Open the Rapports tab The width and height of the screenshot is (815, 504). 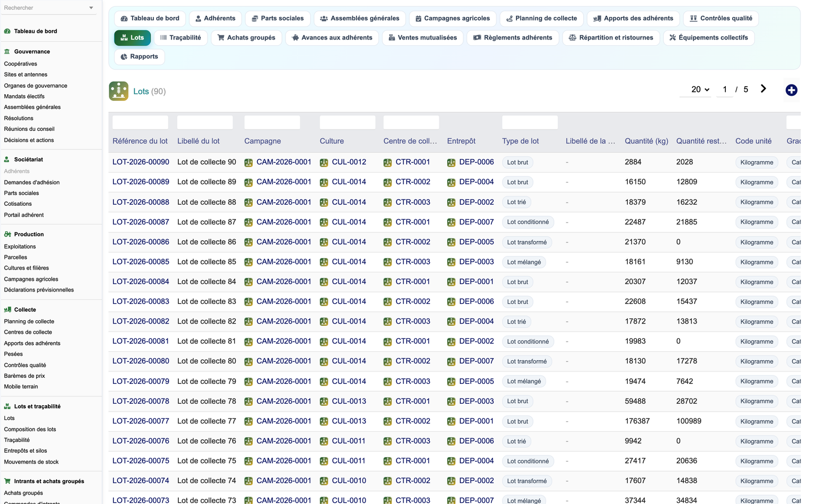click(x=139, y=56)
